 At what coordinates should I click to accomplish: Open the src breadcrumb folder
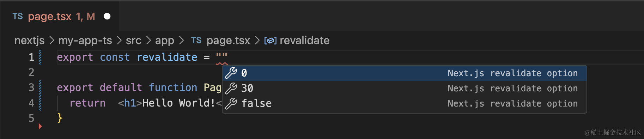[134, 41]
